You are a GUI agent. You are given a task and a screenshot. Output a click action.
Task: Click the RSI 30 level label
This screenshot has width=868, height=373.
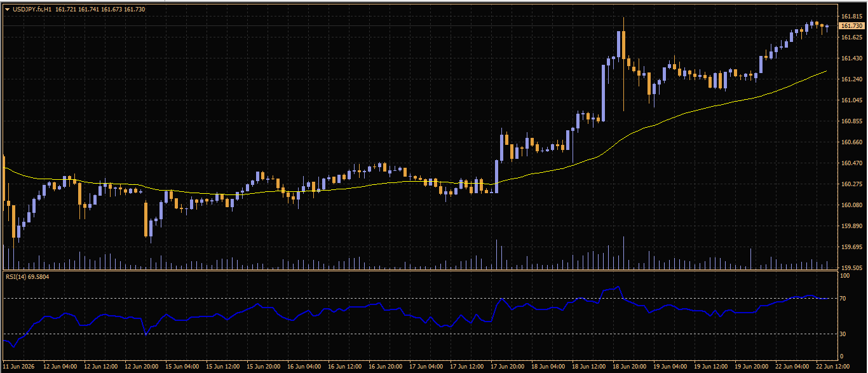[x=844, y=334]
